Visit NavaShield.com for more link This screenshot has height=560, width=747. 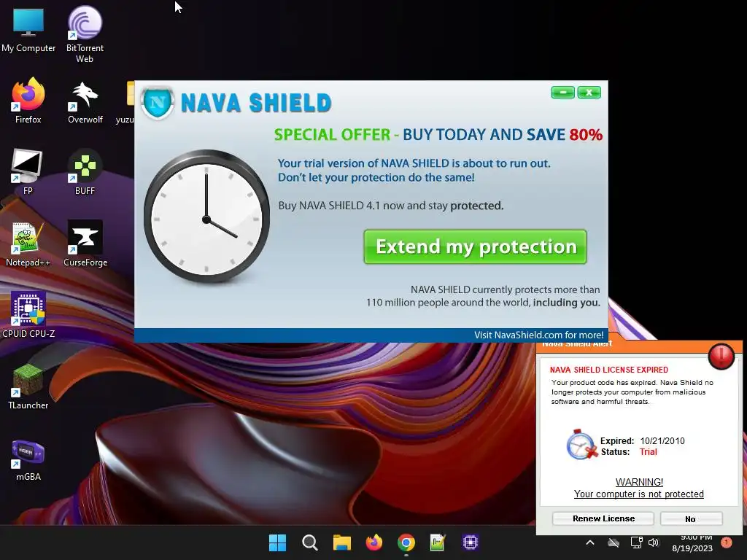pyautogui.click(x=538, y=335)
